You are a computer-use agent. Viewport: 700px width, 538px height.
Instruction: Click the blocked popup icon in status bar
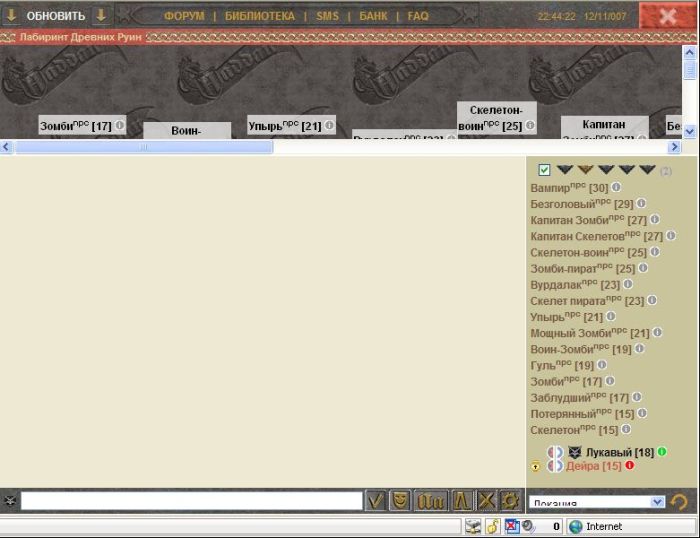512,526
